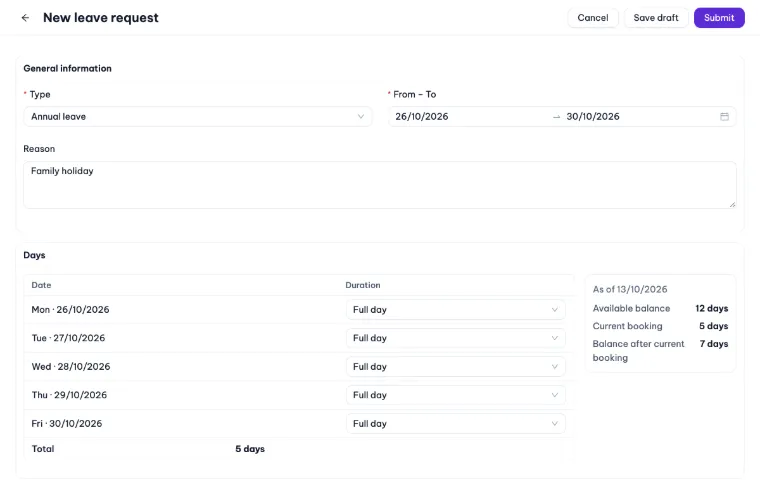The width and height of the screenshot is (760, 485).
Task: Click the Total 5 days value
Action: (x=250, y=449)
